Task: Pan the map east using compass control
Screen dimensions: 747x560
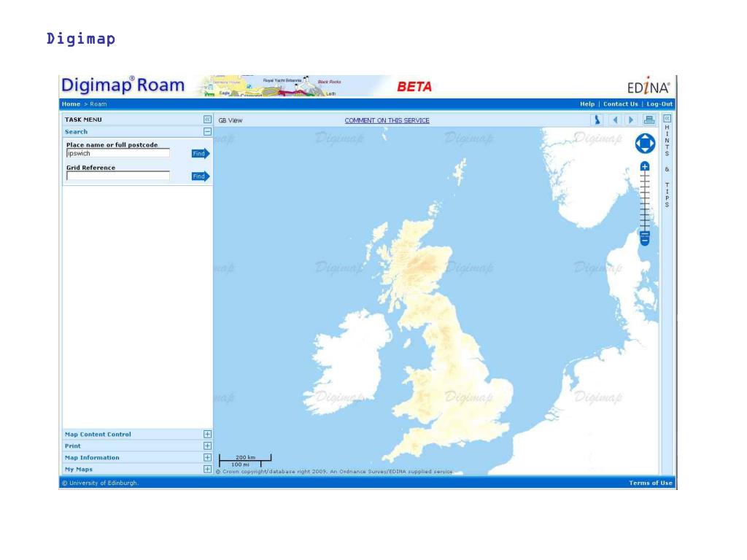Action: tap(652, 144)
